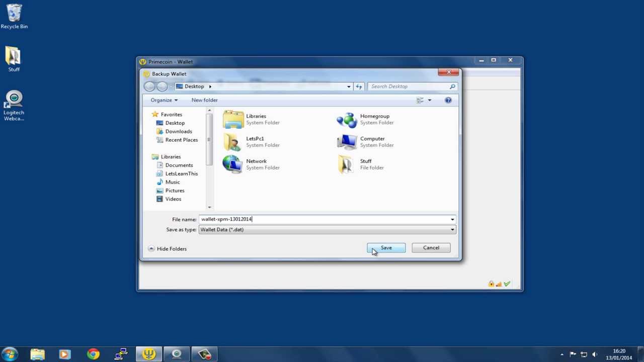Click the green sync checkmark icon
Screen dimensions: 644x362
pos(507,284)
